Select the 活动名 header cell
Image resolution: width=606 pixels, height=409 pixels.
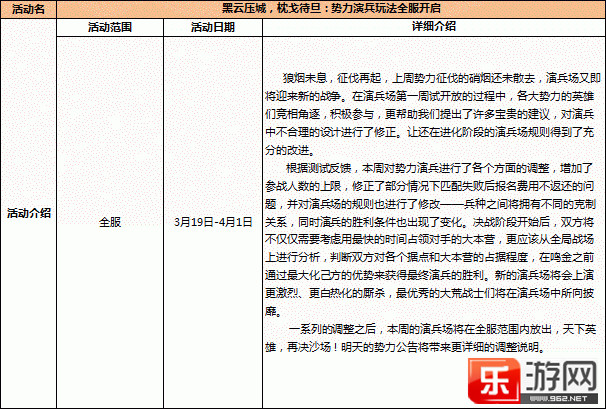point(28,8)
